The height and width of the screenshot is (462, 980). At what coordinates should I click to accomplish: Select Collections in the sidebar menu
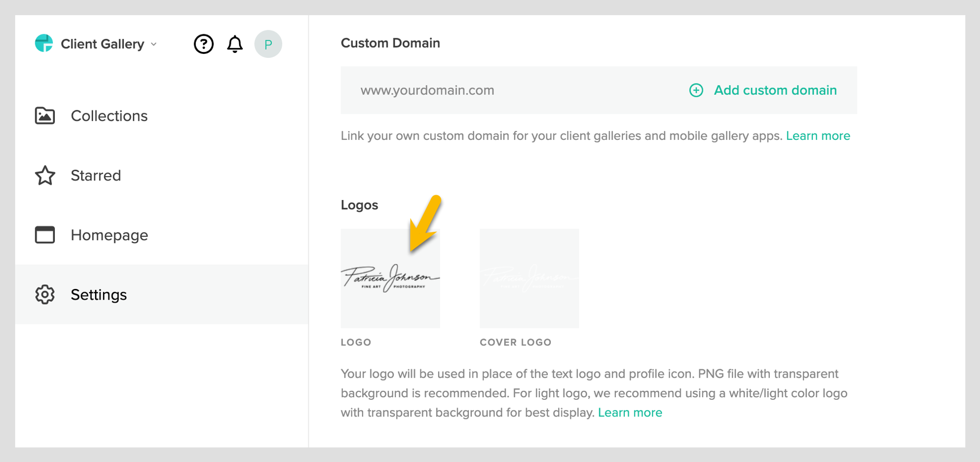click(109, 116)
